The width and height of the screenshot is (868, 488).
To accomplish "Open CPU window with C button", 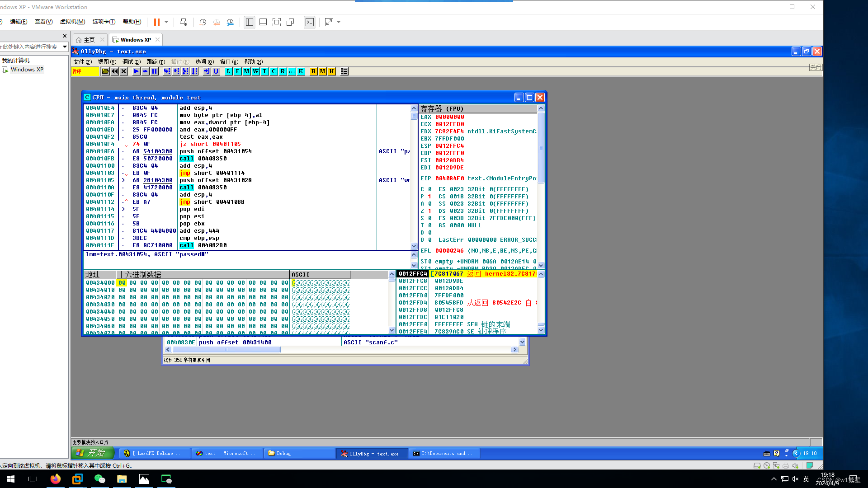I will (x=274, y=71).
